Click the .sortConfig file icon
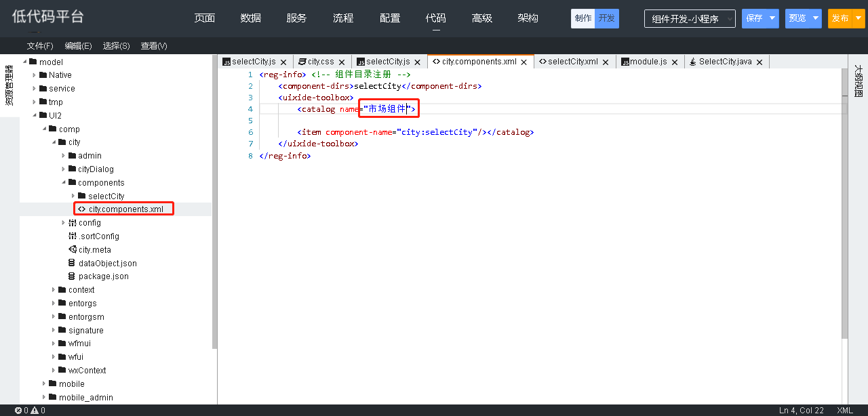Viewport: 868px width, 416px height. [73, 236]
